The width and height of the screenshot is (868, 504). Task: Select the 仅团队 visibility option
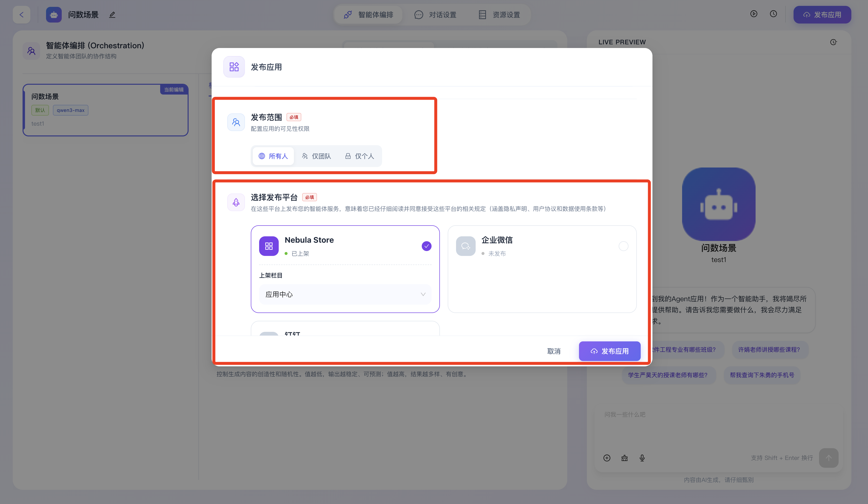[316, 156]
